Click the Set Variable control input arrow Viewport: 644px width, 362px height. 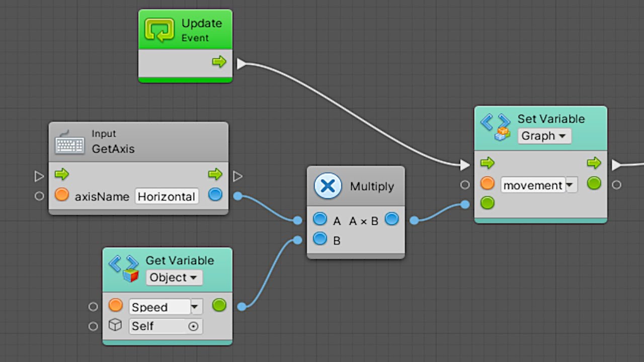click(x=488, y=163)
